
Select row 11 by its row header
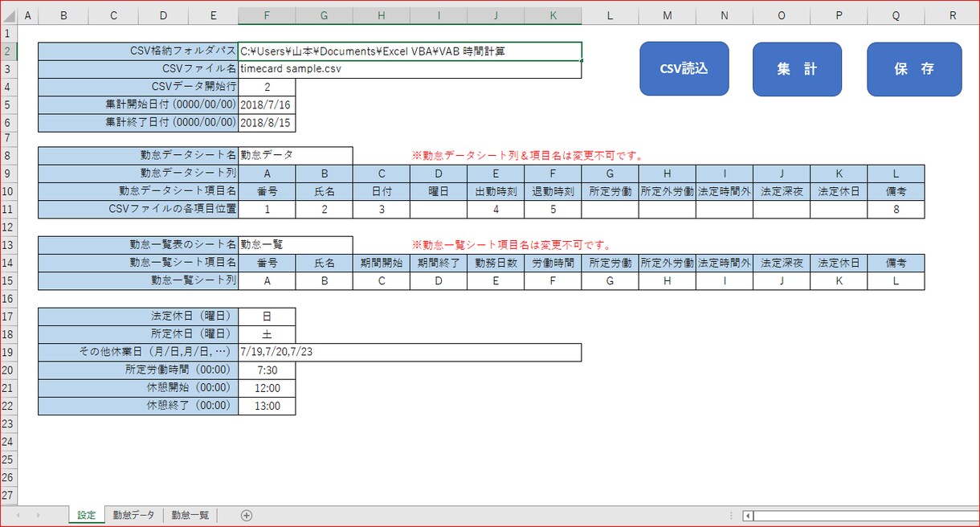point(7,209)
